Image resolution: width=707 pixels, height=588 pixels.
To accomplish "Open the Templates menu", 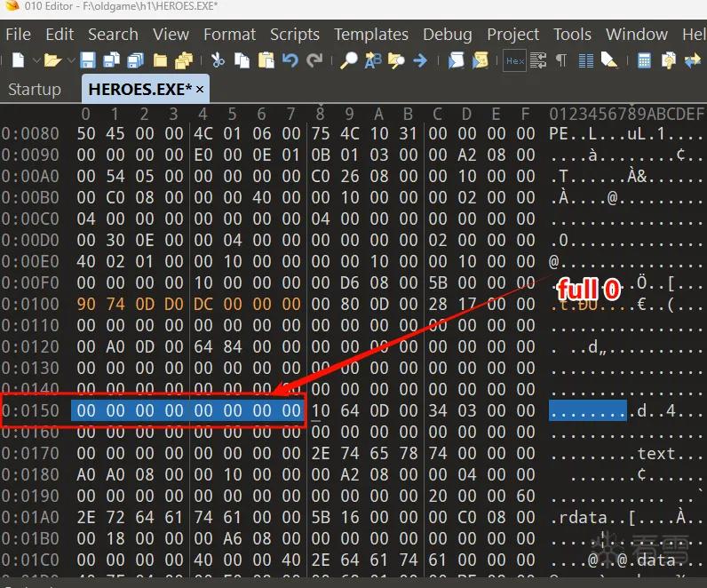I will point(371,35).
